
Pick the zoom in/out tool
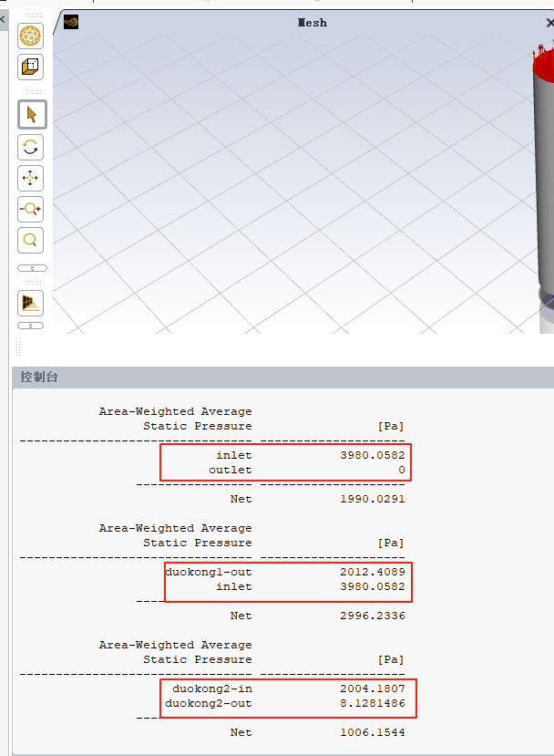pyautogui.click(x=30, y=209)
